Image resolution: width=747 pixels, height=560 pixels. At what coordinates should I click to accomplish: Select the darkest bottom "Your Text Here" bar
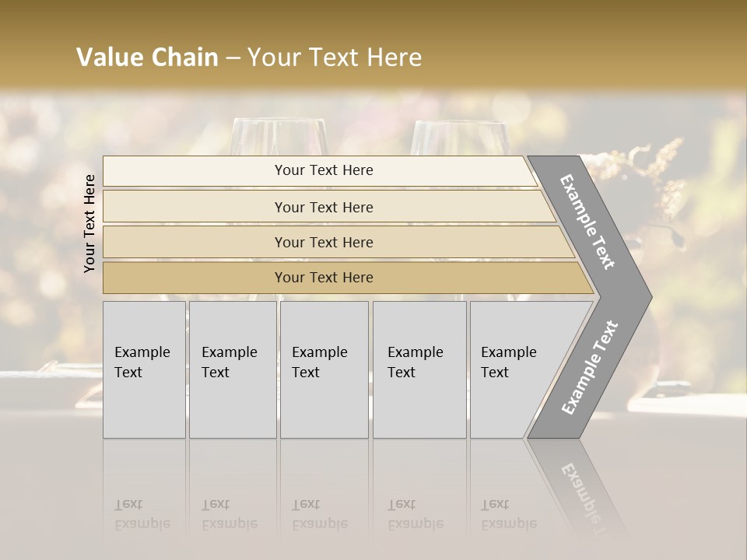[x=323, y=278]
